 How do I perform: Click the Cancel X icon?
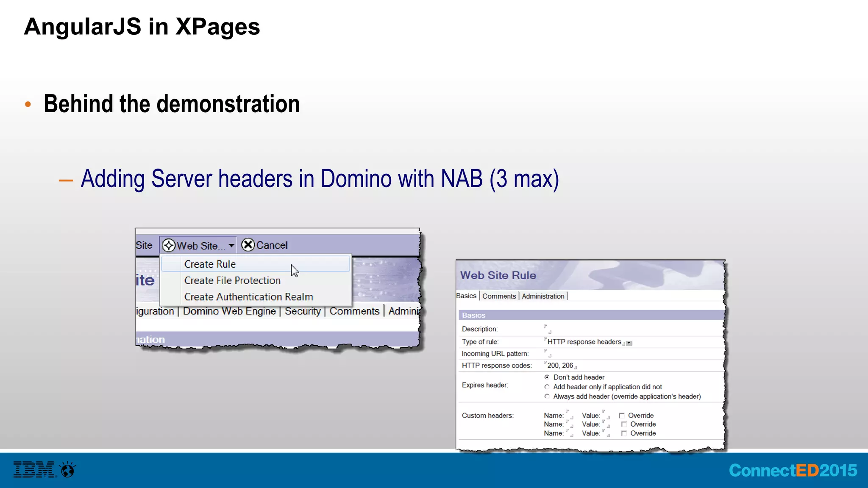[248, 245]
